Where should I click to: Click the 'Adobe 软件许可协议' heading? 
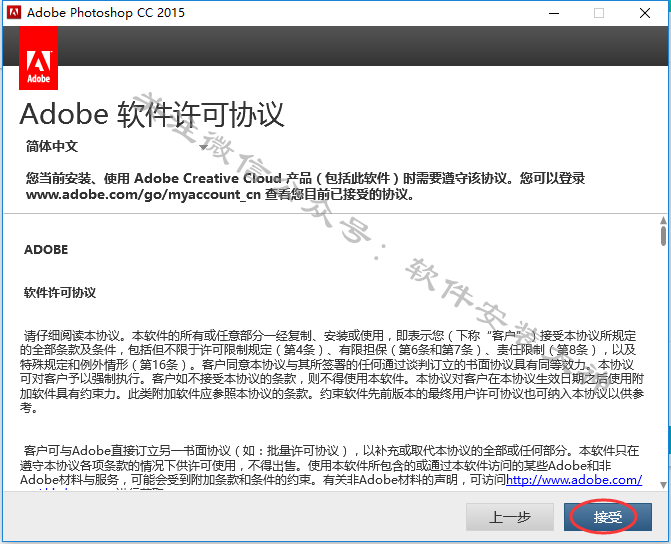pyautogui.click(x=152, y=115)
